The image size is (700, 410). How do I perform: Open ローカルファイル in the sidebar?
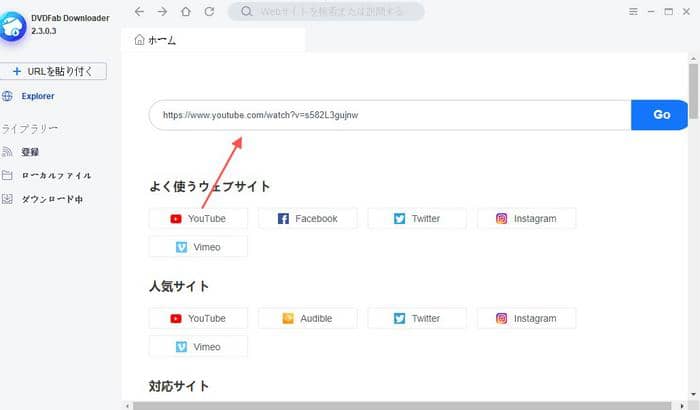tap(56, 176)
